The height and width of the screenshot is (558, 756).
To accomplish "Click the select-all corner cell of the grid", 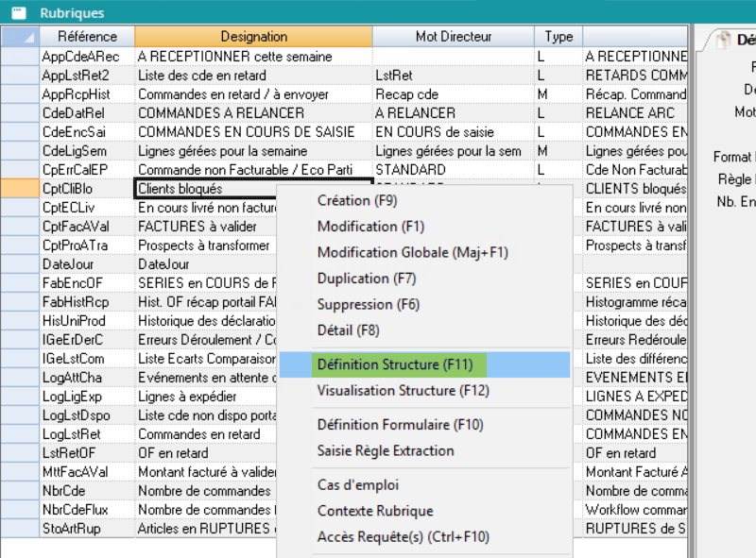I will [x=19, y=37].
